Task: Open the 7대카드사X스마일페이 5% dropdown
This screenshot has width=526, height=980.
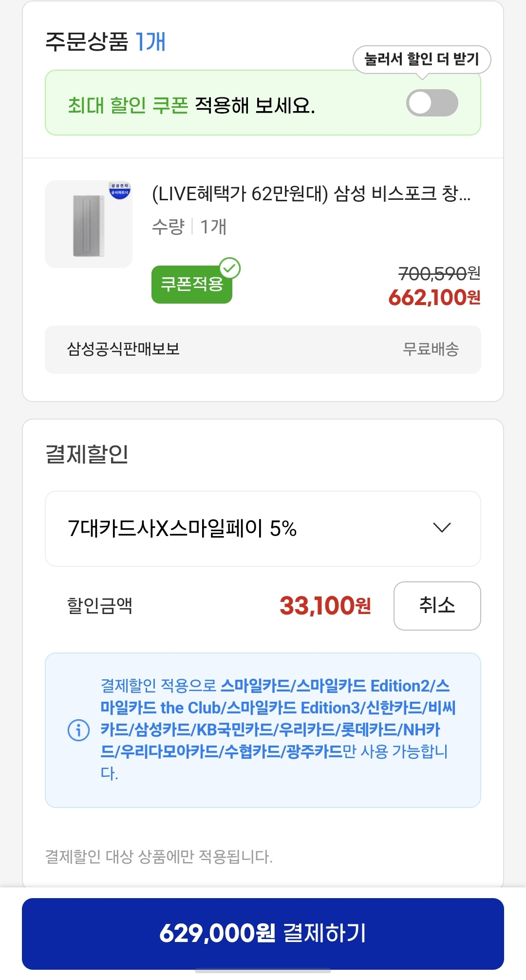Action: (263, 528)
